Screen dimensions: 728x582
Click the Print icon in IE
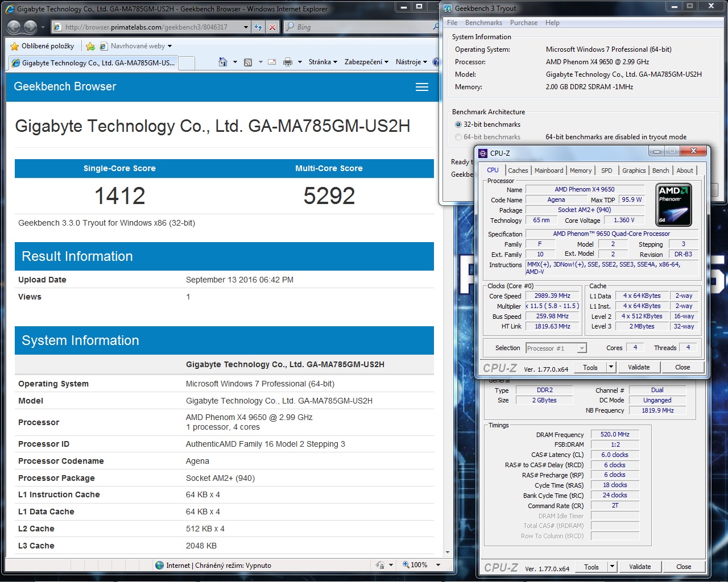coord(288,62)
